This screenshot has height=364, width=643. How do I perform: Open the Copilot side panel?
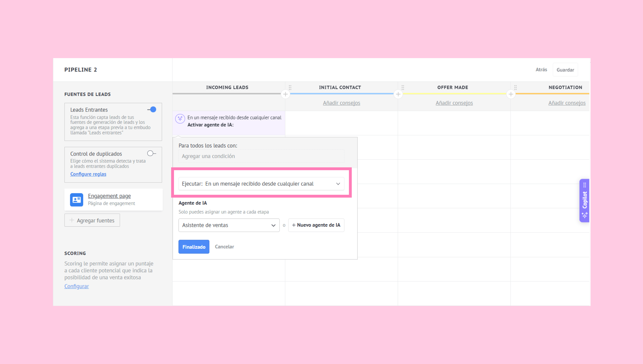(584, 200)
